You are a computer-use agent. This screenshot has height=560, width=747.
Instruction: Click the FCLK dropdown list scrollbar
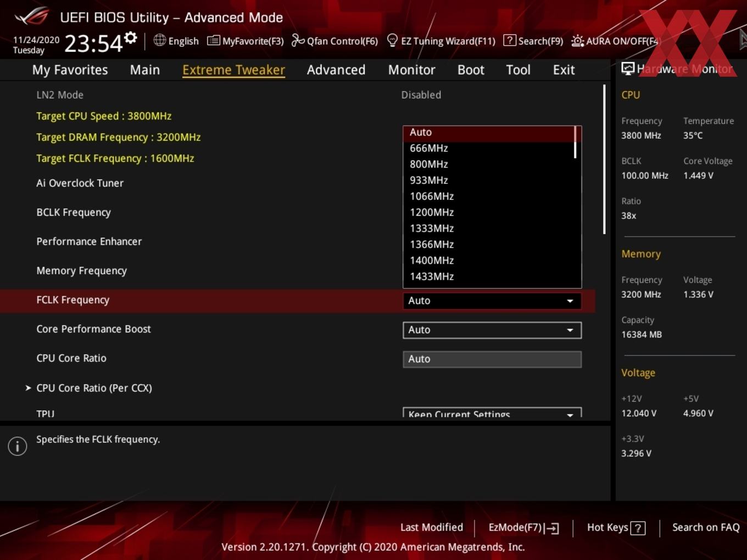click(576, 143)
